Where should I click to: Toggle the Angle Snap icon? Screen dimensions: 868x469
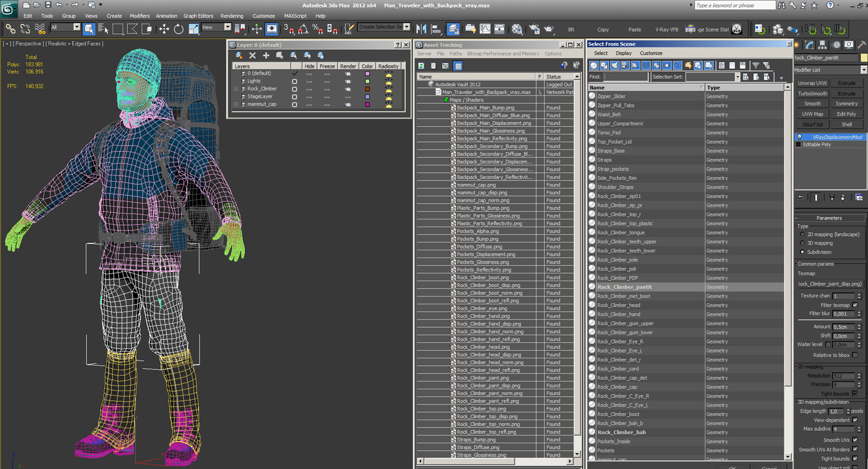303,29
